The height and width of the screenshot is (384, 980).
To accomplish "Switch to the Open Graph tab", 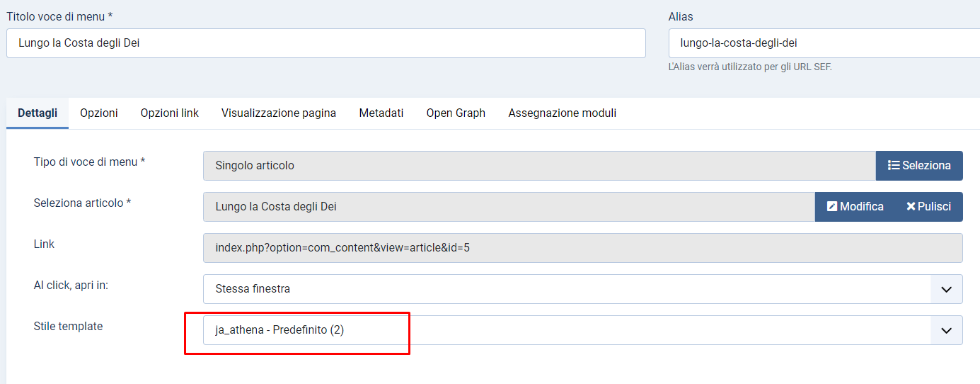I will tap(456, 113).
